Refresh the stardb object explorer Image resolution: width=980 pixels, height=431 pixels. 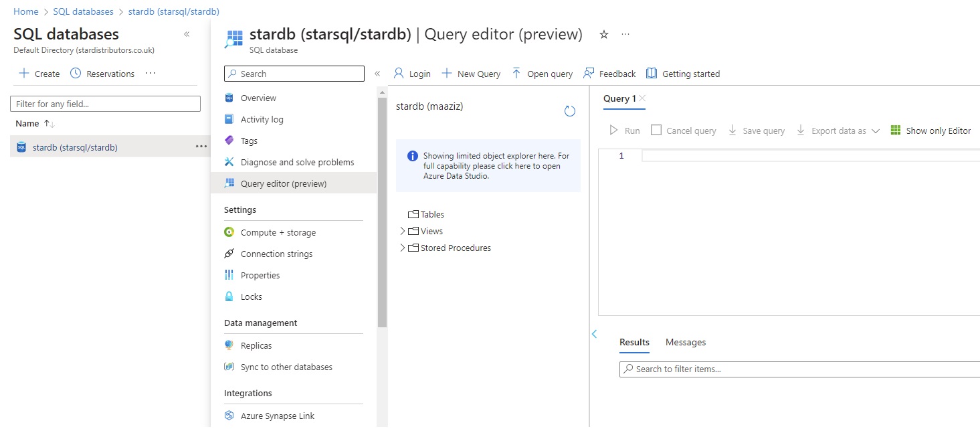pos(570,111)
